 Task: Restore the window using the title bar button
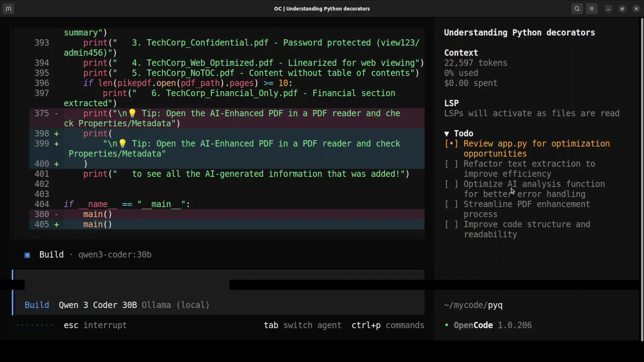tap(623, 9)
